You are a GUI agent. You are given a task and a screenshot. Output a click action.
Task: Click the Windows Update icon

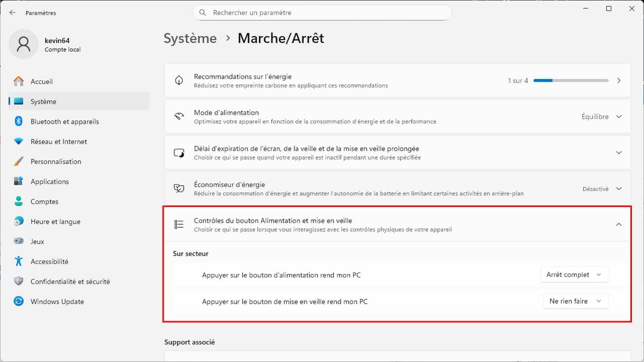click(x=19, y=302)
